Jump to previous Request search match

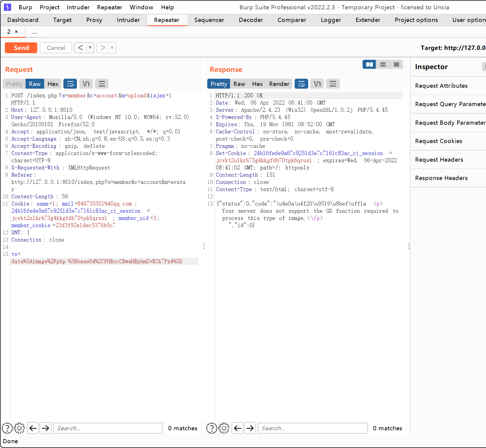33,428
